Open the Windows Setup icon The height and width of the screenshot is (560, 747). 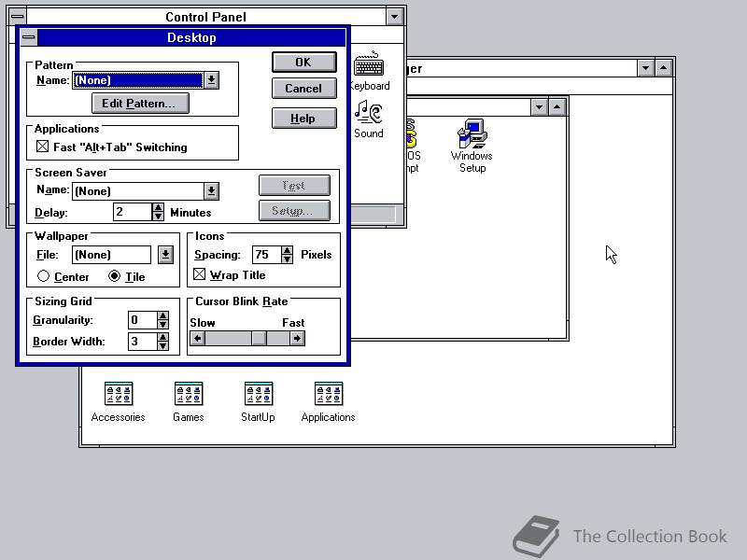472,146
